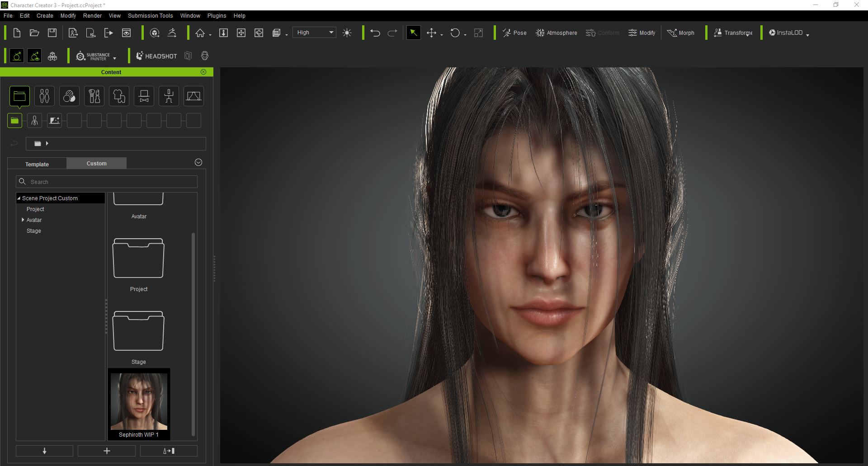The width and height of the screenshot is (868, 466).
Task: Expand the circled chevron menu beside Custom tab
Action: 198,162
